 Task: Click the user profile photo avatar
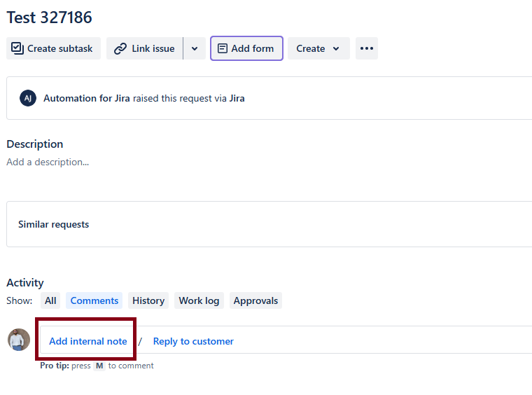point(19,340)
